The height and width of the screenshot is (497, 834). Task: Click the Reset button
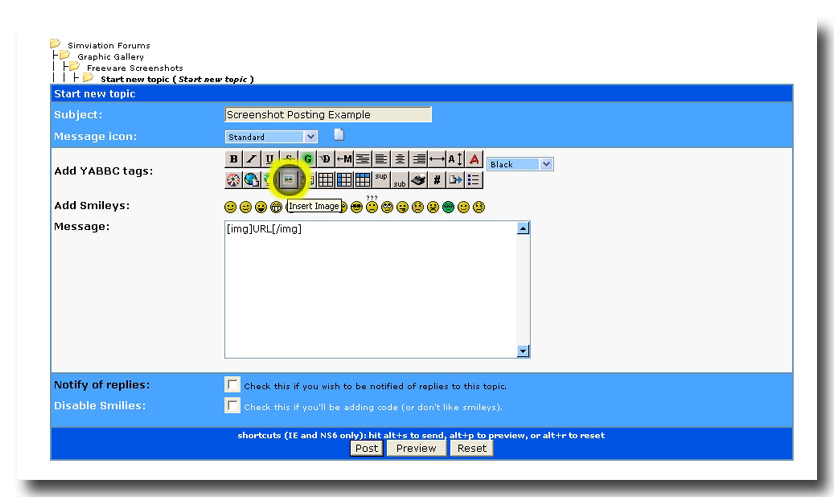point(471,449)
